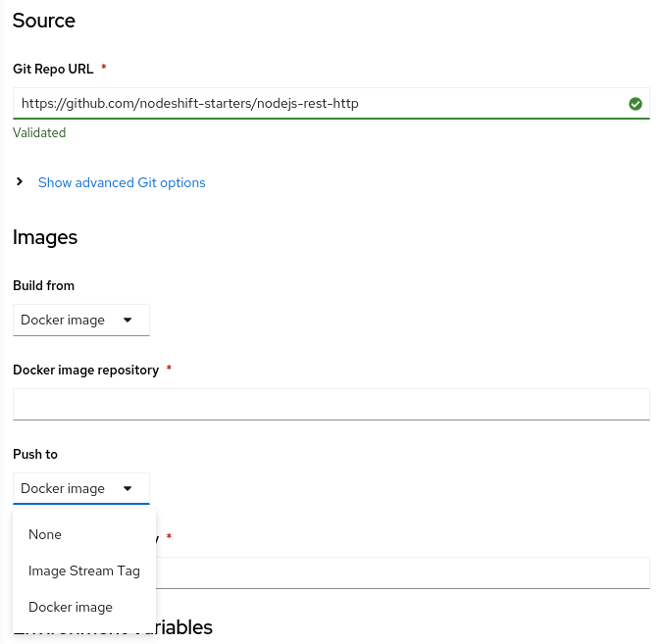Click the output repository field behind the menu
The width and height of the screenshot is (664, 644).
pos(403,572)
